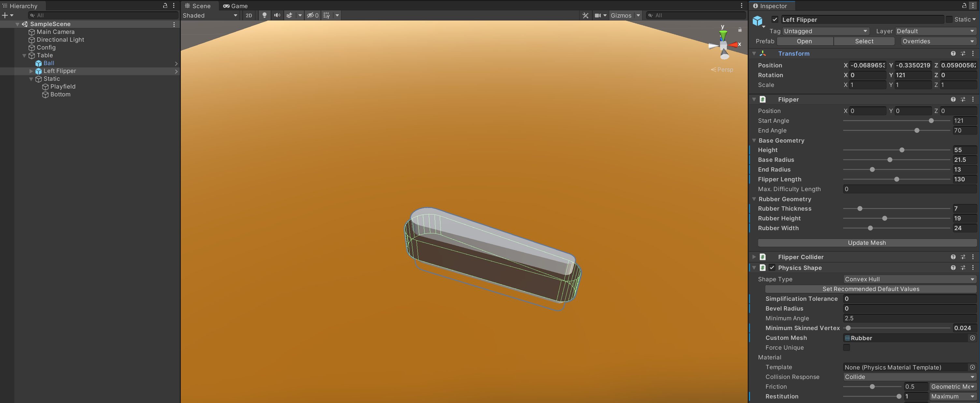Open the component tools wrench icon
Viewport: 980px width, 403px height.
[x=585, y=15]
